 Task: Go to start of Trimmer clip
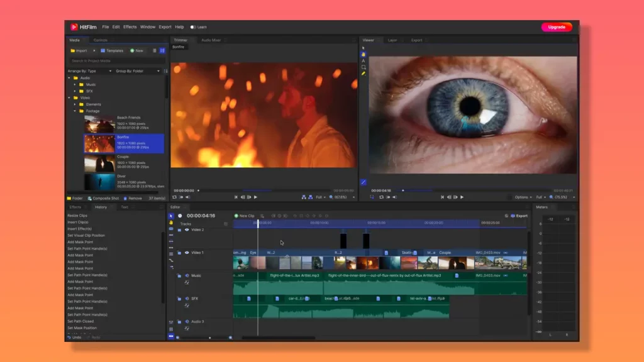click(x=236, y=197)
